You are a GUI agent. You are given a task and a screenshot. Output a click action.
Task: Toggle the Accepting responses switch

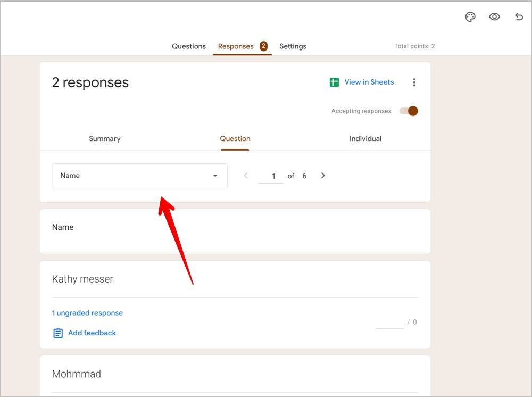click(x=409, y=111)
